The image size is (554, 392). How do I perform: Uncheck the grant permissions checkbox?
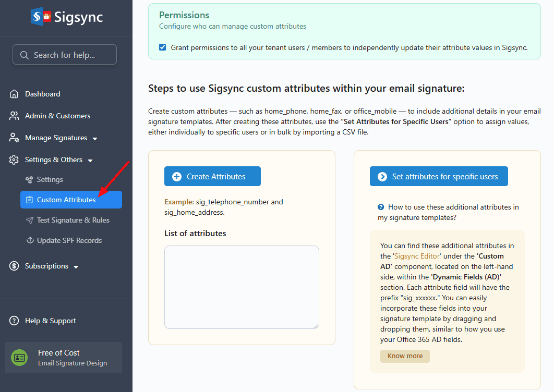coord(163,47)
